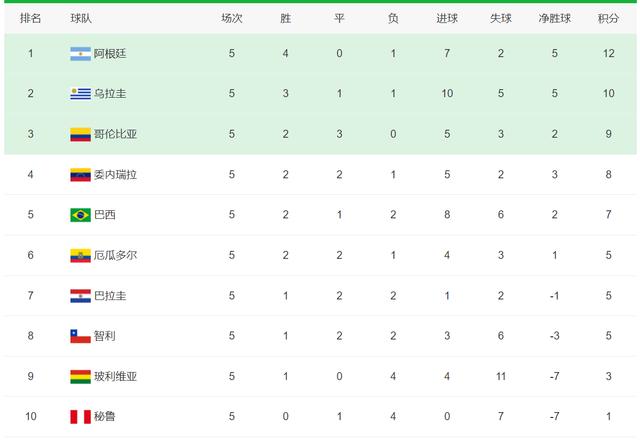Viewport: 640px width, 442px height.
Task: Open the 巴西 team link
Action: [105, 215]
